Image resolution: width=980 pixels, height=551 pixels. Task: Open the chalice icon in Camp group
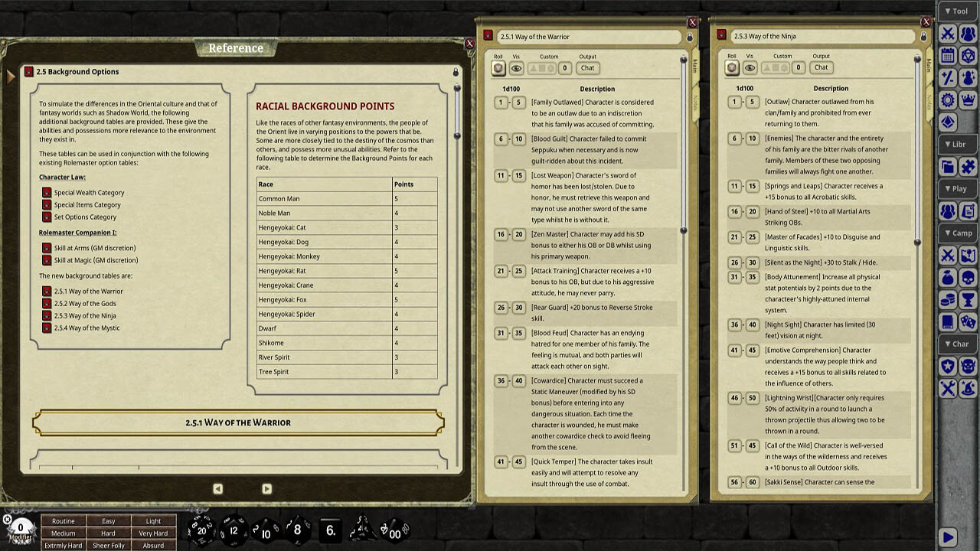[968, 300]
